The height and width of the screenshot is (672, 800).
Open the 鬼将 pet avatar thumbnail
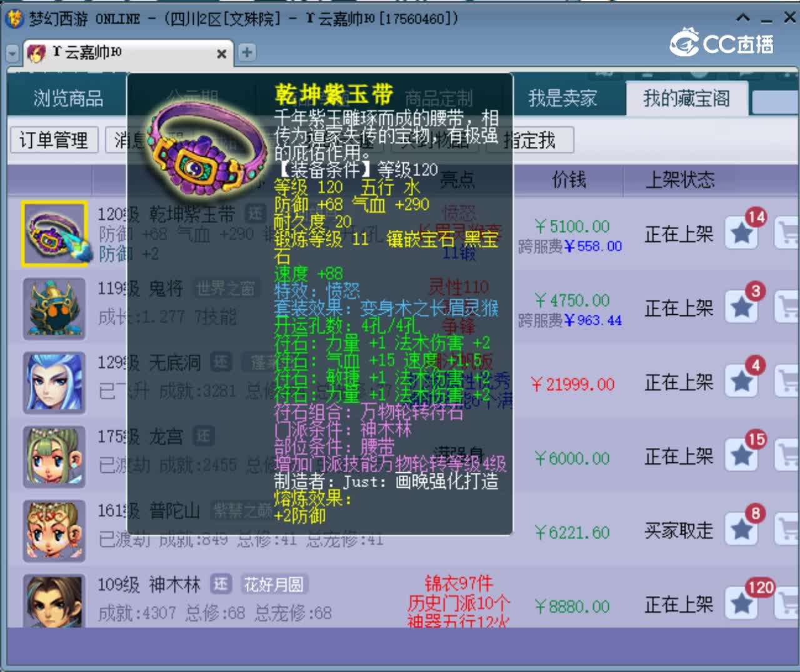coord(54,309)
